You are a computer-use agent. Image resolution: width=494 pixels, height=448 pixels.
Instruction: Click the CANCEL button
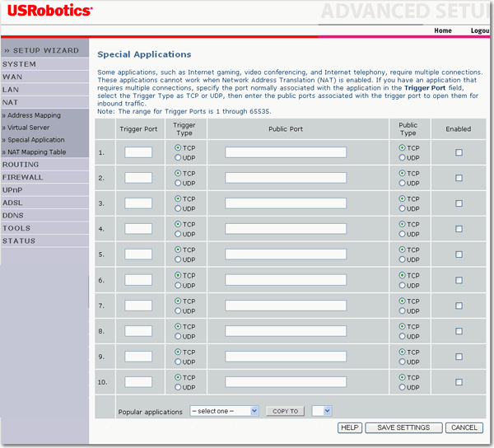click(464, 427)
